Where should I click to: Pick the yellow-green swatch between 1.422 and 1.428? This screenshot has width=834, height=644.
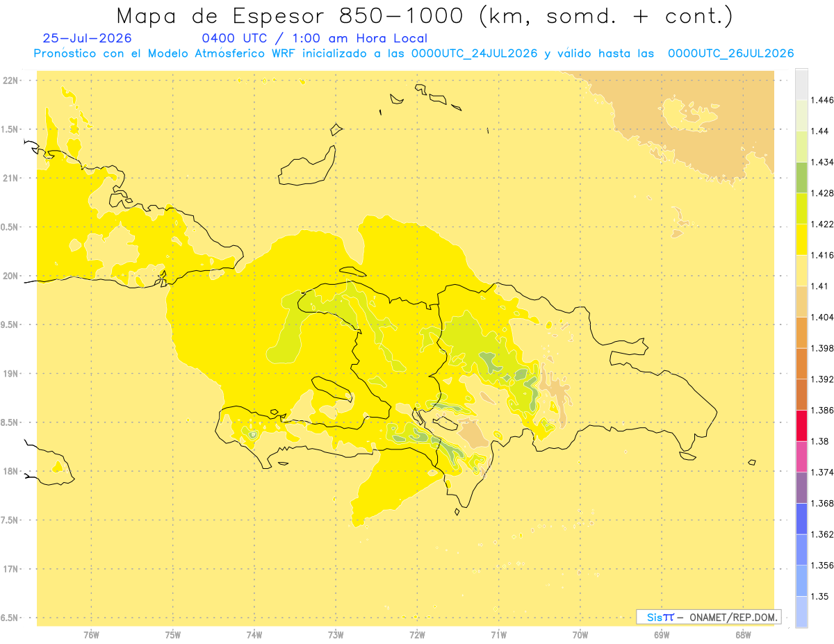pos(801,208)
